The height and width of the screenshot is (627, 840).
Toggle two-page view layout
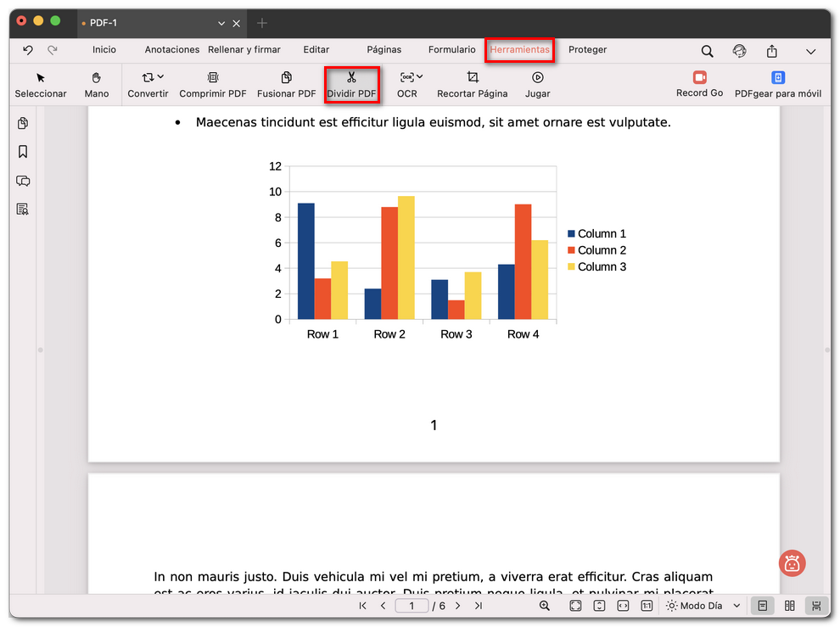[788, 605]
